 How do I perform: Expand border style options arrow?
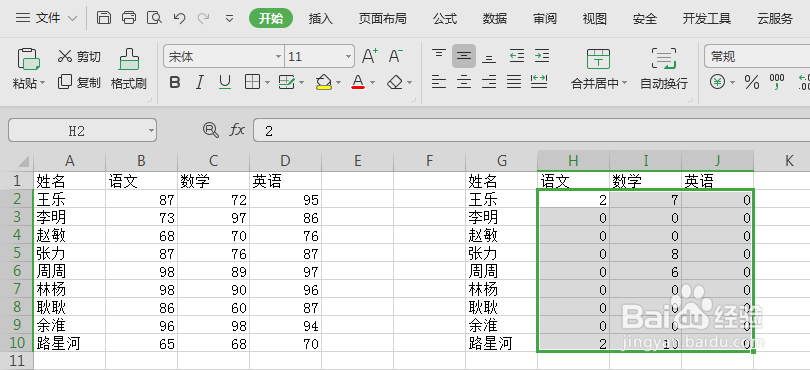click(x=267, y=83)
